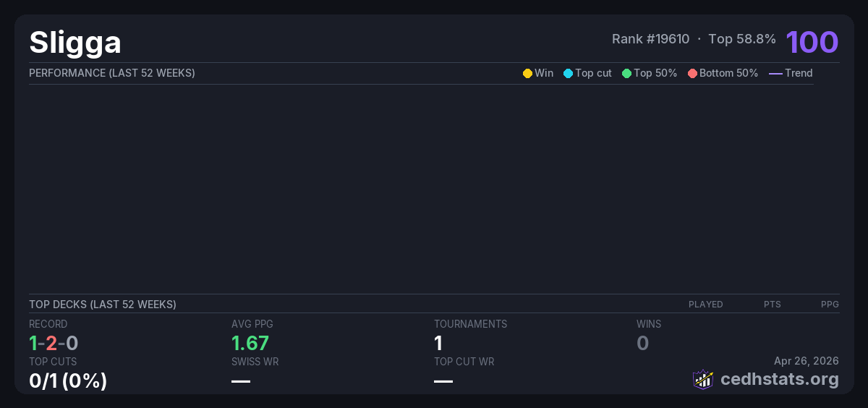Click the Rank #19610 text

coord(650,39)
